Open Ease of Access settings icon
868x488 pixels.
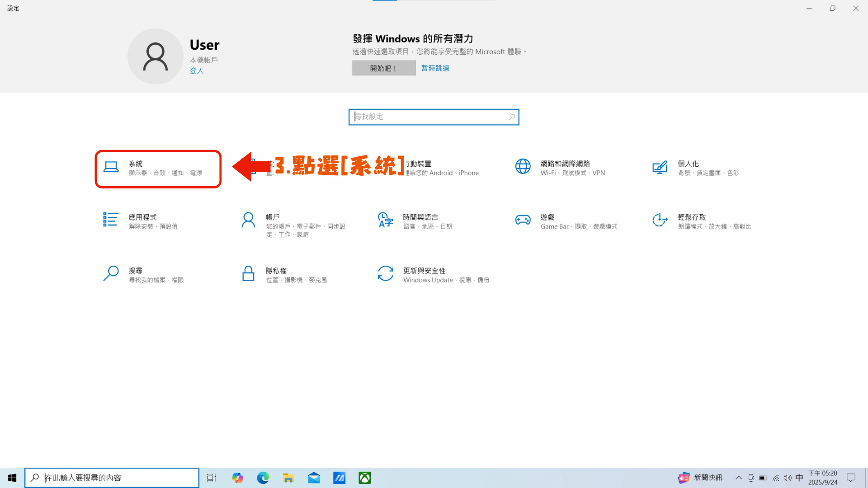coord(660,220)
